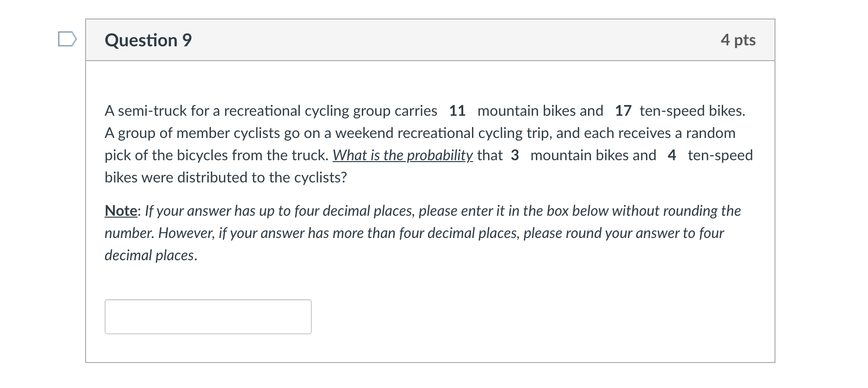
Task: Click the underlined 'What is the probability' text
Action: (x=403, y=156)
